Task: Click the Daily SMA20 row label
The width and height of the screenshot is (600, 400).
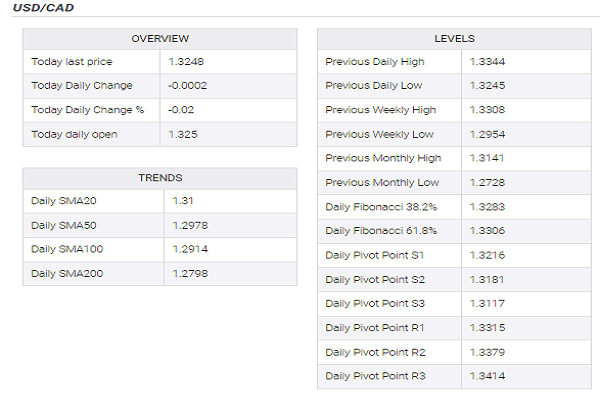Action: tap(60, 202)
